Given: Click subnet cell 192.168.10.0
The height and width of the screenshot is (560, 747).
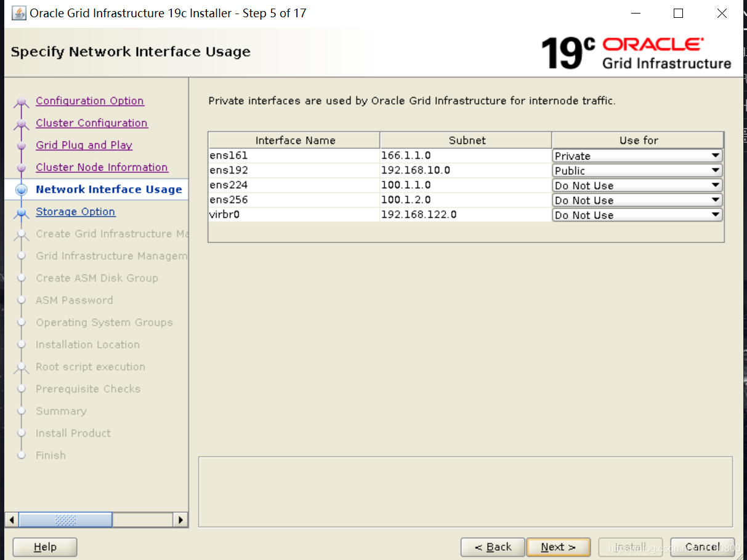Looking at the screenshot, I should 466,170.
